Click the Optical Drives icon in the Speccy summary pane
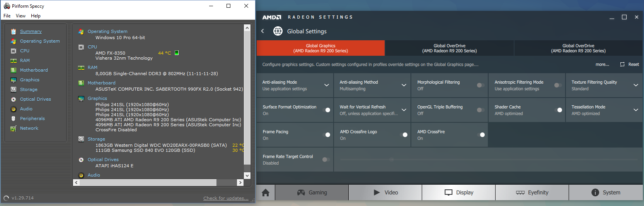The image size is (644, 206). (81, 160)
